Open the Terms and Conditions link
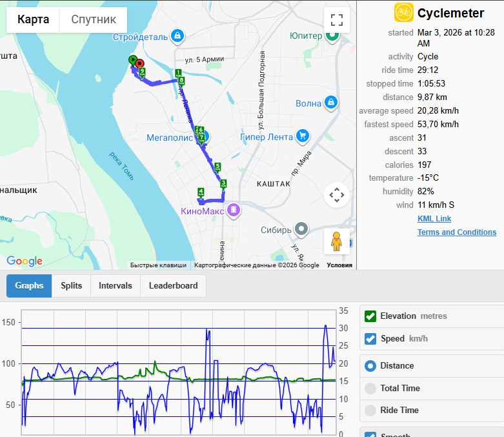504x437 pixels. click(457, 232)
